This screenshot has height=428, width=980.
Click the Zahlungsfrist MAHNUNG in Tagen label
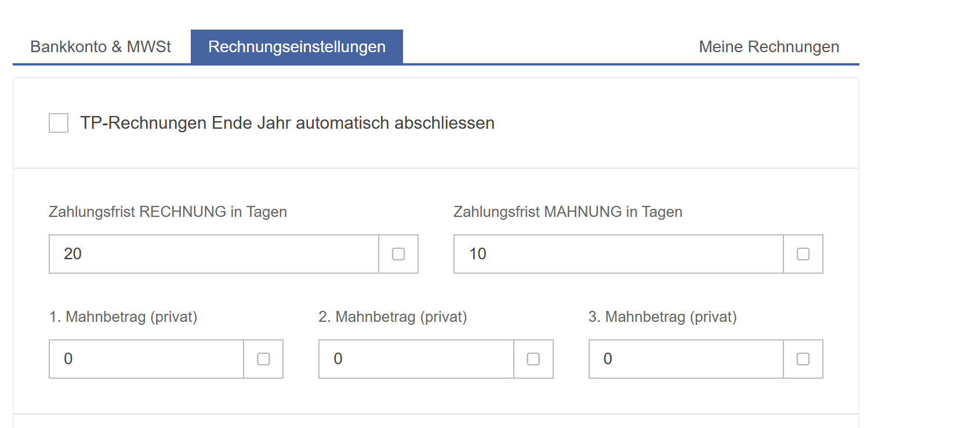pos(568,212)
